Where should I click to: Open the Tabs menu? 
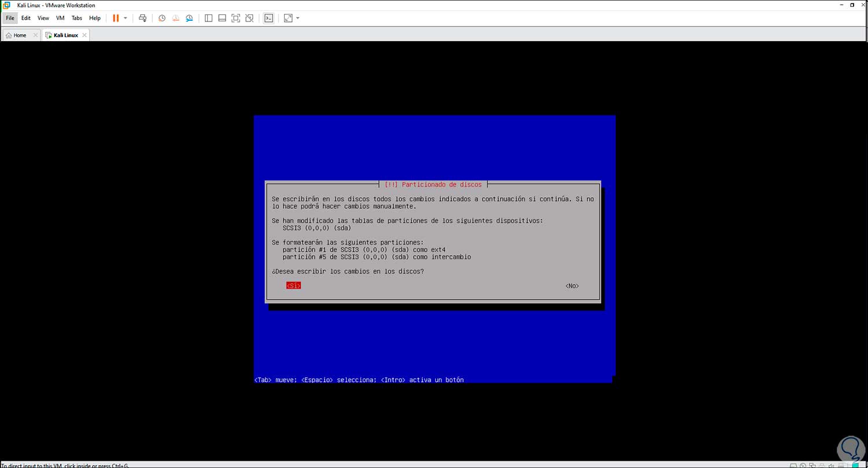coord(77,18)
